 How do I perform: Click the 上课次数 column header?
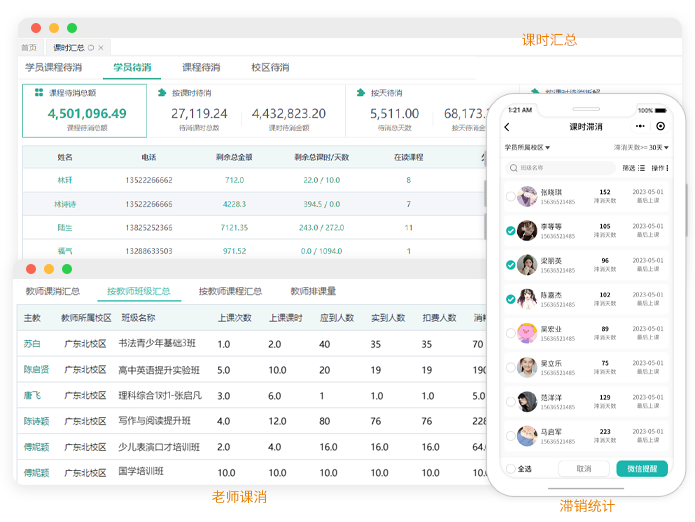pos(235,318)
